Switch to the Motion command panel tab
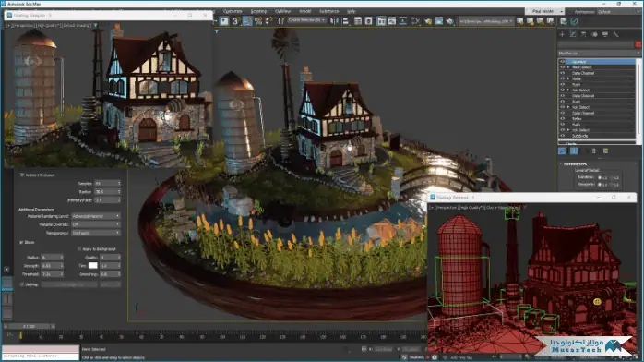This screenshot has width=644, height=362. [594, 34]
